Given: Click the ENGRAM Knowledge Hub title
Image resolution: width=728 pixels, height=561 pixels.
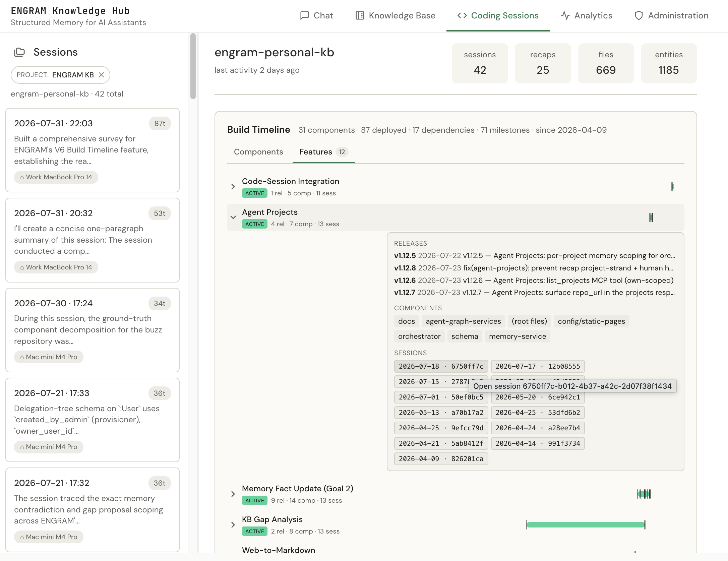Looking at the screenshot, I should click(70, 11).
